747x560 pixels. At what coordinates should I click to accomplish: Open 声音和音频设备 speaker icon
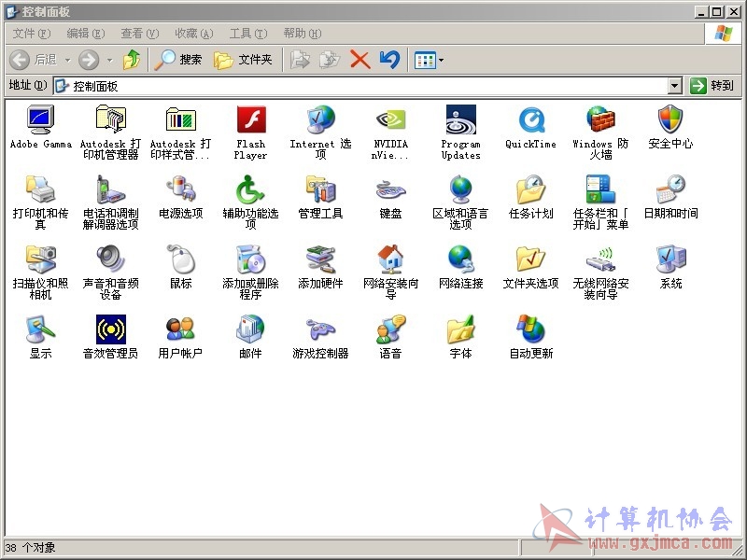click(x=110, y=259)
